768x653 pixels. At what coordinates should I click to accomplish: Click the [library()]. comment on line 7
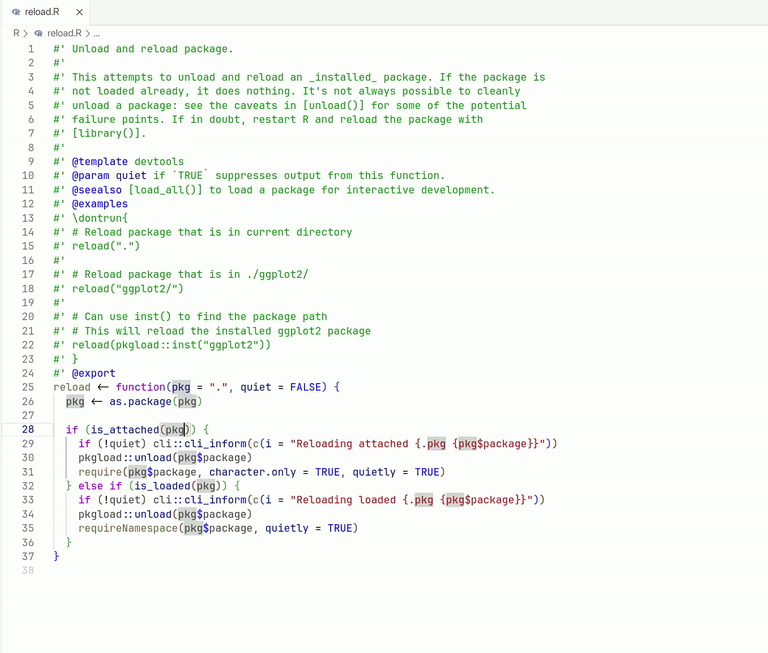[109, 133]
